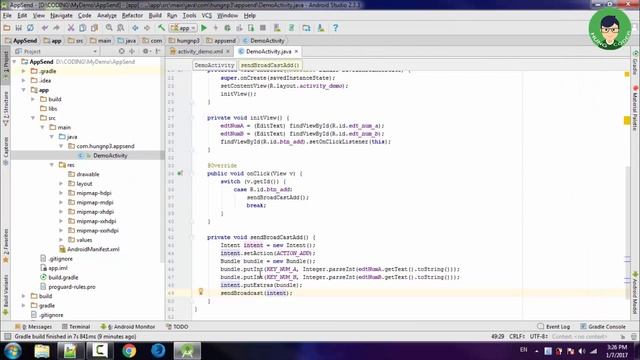Click Hide icon of the Project panel
640x360 pixels.
(158, 51)
